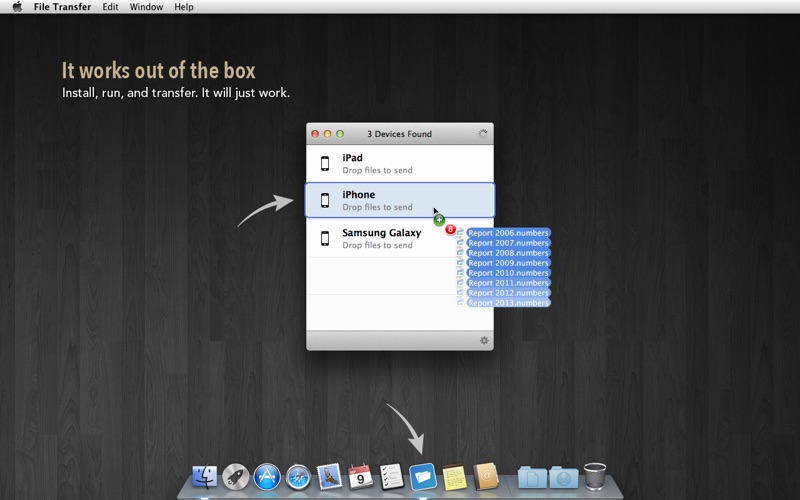Click the phone icon beside Samsung Galaxy
This screenshot has width=800, height=500.
tap(325, 238)
